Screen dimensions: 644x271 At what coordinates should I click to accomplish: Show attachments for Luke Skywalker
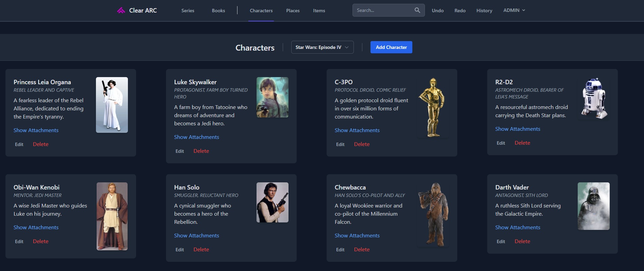click(x=197, y=137)
